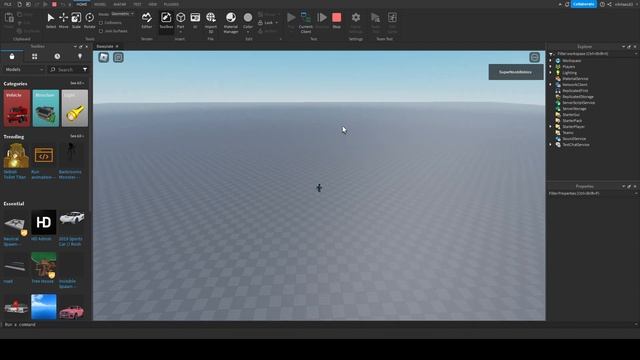Click the help icon near Collaborate
This screenshot has width=640, height=360.
pos(602,4)
